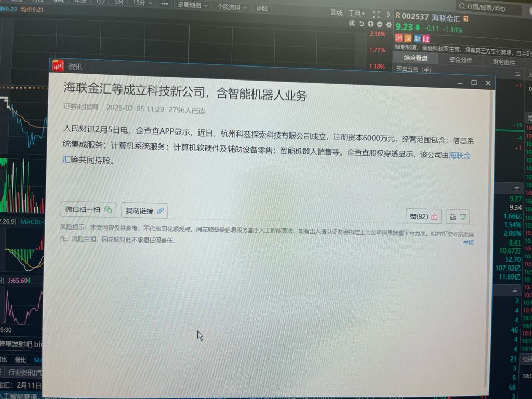532x399 pixels.
Task: Switch to the 财务股性 tab
Action: tap(504, 62)
